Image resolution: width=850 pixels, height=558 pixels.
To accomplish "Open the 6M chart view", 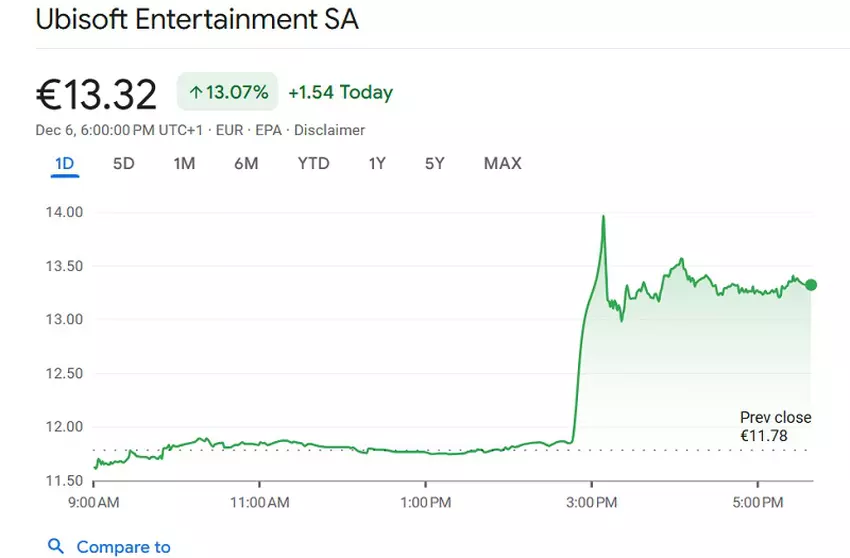I will [246, 163].
